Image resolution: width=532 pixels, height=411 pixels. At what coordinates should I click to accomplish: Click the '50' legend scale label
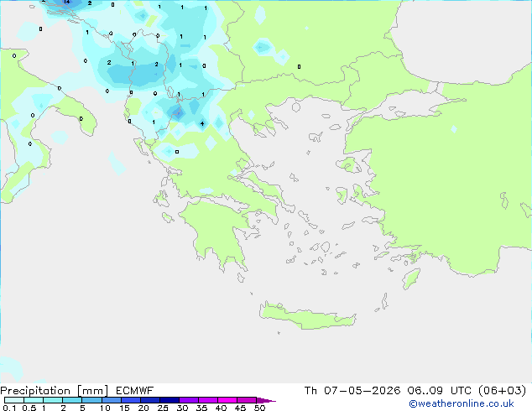click(260, 408)
